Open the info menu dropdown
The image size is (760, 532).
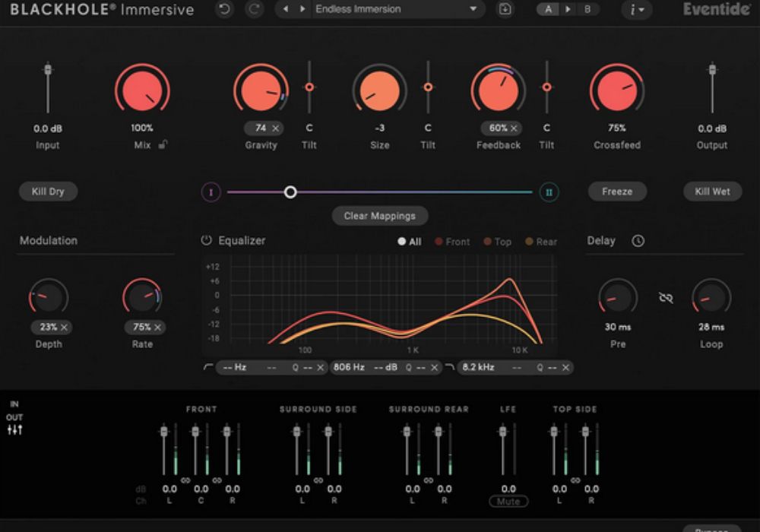pos(636,9)
